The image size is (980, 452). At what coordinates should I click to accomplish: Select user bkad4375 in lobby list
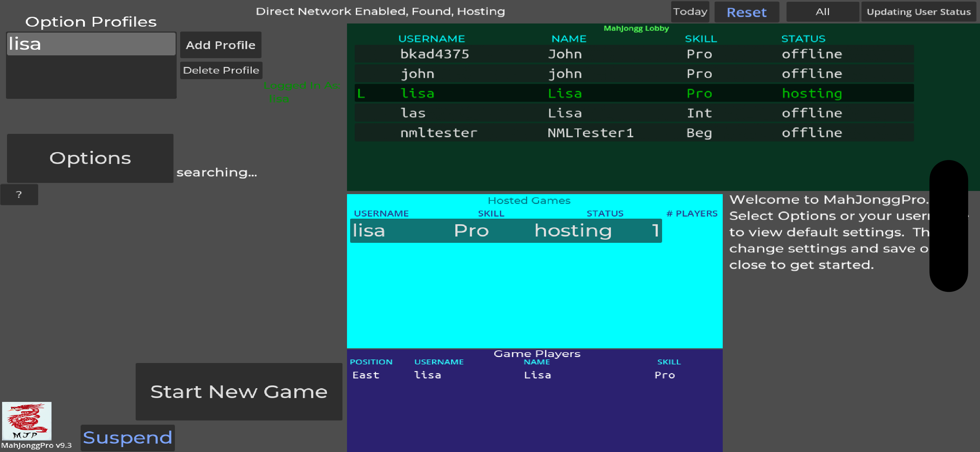[634, 54]
